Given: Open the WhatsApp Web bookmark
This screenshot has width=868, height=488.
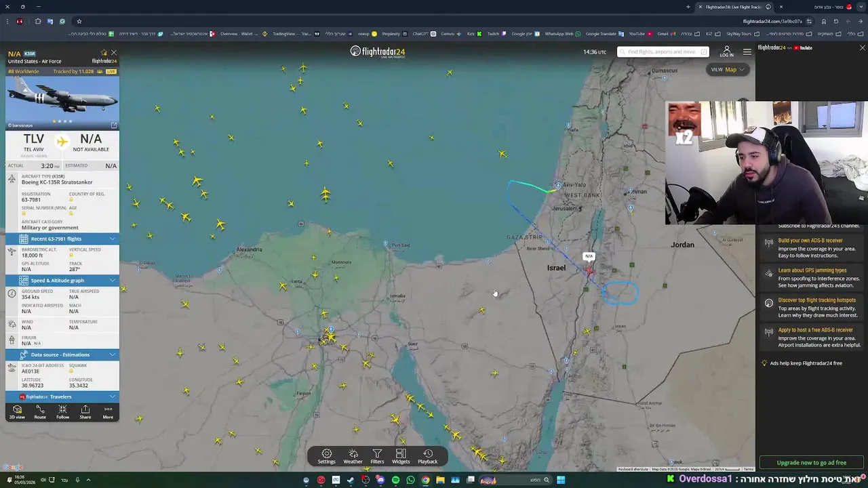Looking at the screenshot, I should point(562,33).
